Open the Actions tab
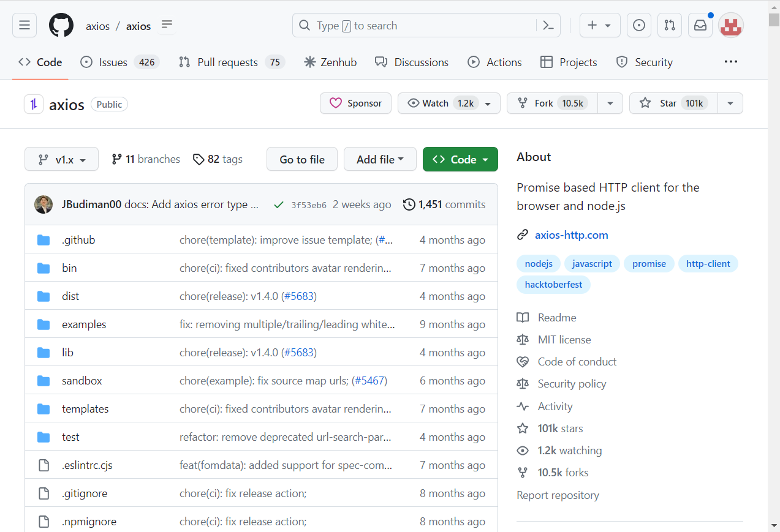 [494, 62]
